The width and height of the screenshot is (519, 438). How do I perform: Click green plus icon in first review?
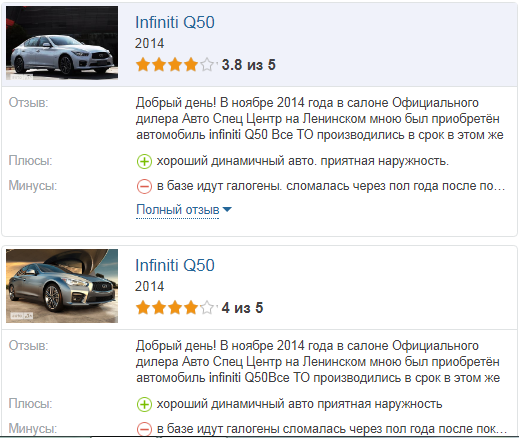144,162
